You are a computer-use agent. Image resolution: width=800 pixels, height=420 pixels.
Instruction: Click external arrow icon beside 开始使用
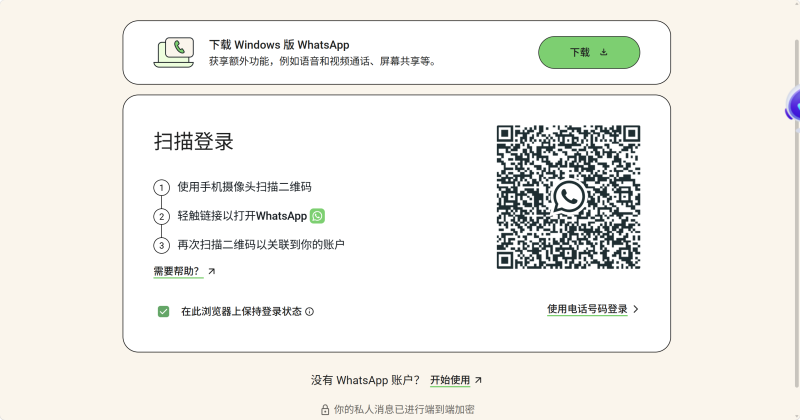coord(478,380)
